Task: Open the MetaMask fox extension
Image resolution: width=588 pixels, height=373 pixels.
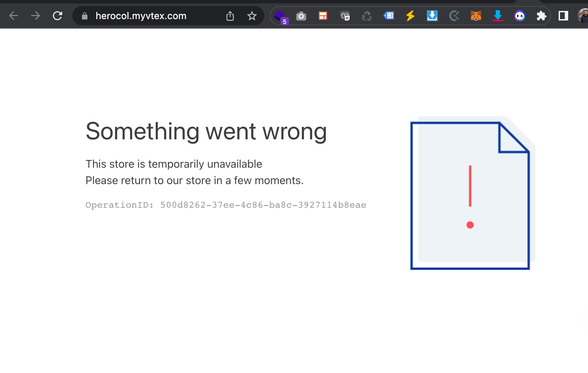Action: (x=476, y=16)
